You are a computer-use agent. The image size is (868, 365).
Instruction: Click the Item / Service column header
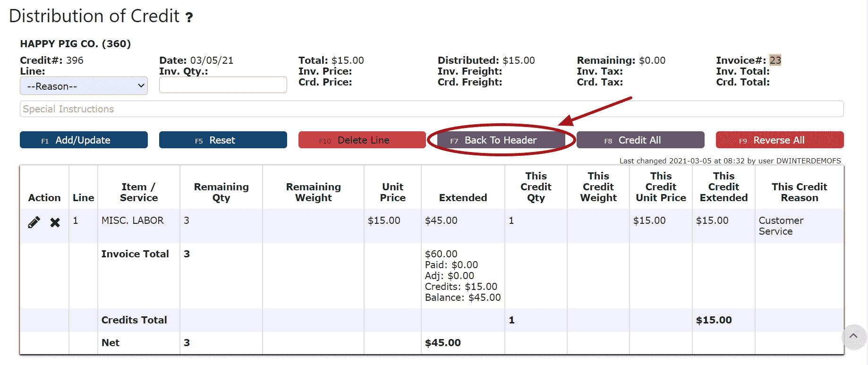(138, 192)
